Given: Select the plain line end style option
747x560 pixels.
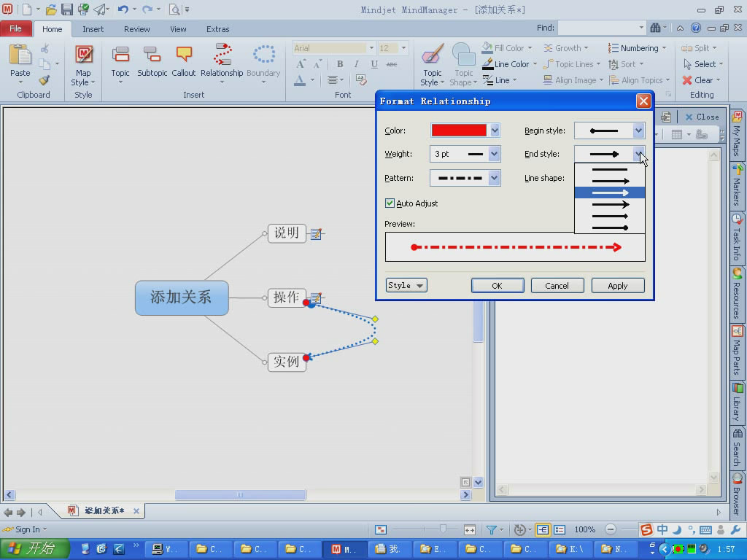Looking at the screenshot, I should (x=610, y=169).
